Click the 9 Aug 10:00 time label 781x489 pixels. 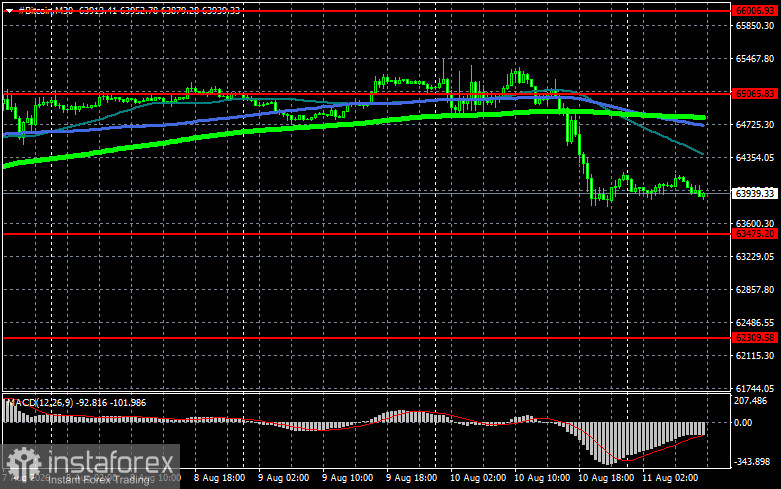point(347,478)
